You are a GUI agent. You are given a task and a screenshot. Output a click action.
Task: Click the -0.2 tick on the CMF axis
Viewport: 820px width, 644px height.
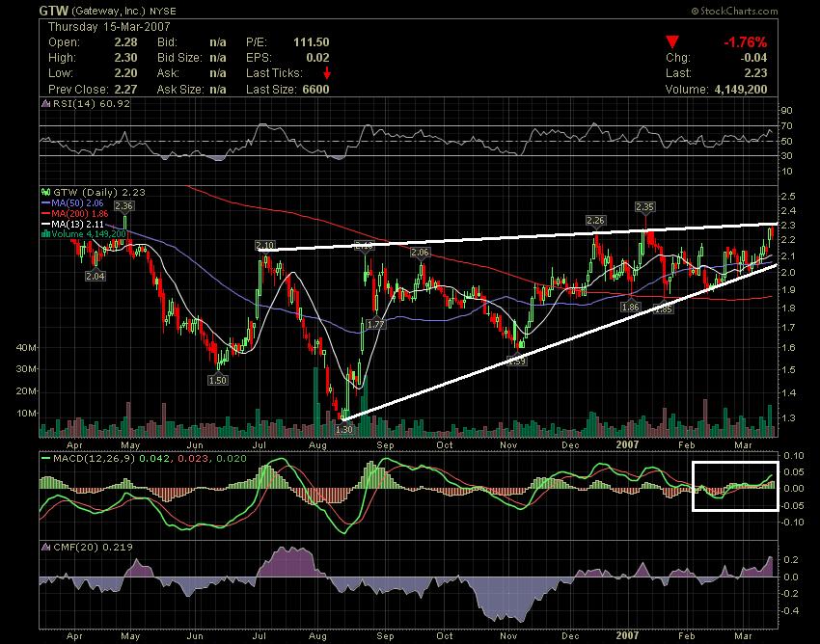790,593
